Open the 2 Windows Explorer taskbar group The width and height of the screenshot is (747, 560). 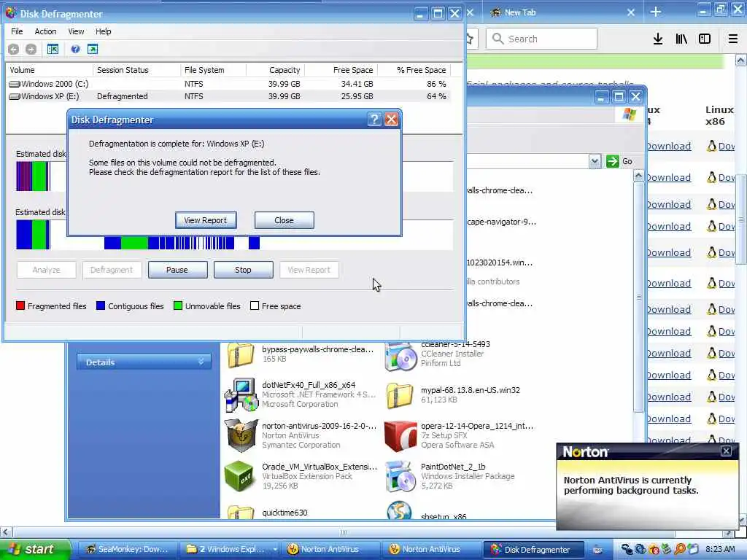click(x=231, y=549)
